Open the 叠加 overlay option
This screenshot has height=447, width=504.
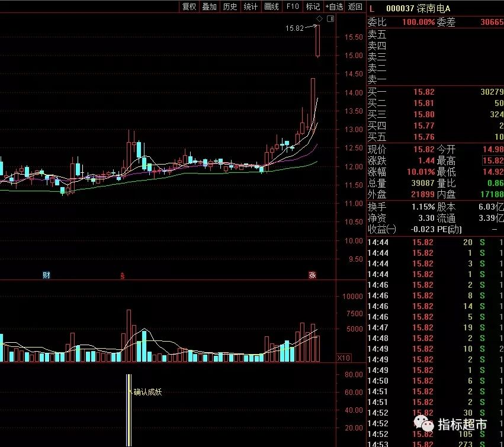point(209,7)
